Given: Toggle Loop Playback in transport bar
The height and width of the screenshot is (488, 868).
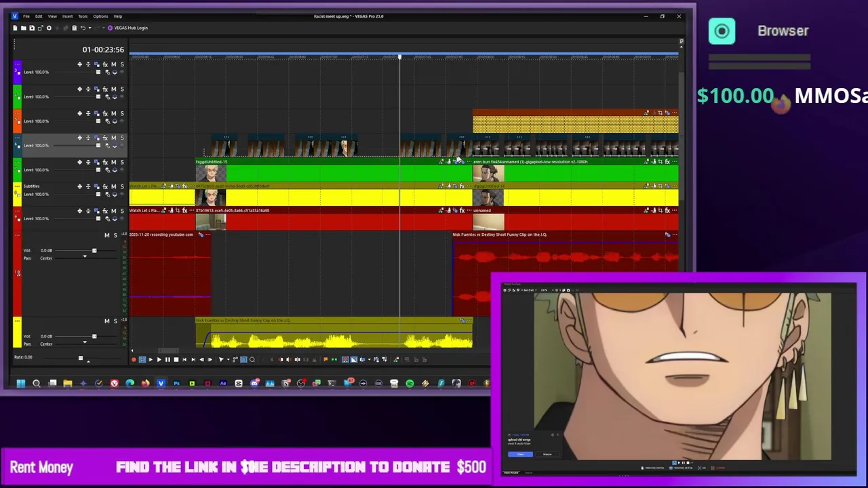Looking at the screenshot, I should 142,360.
